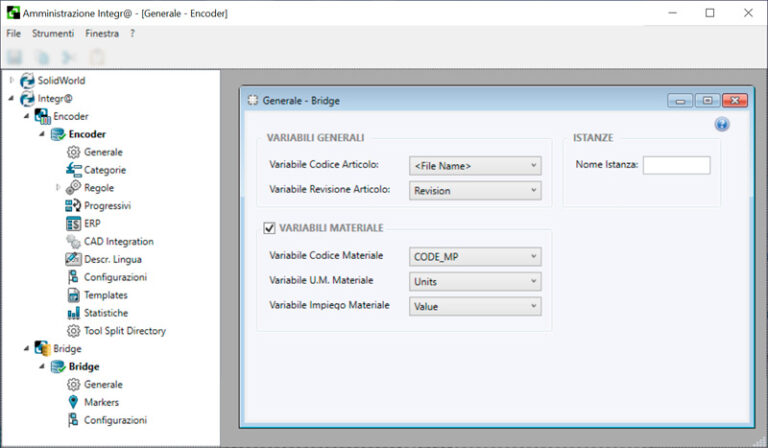Select the Markers pin icon under Bridge
Screen dimensions: 768x448
point(73,402)
